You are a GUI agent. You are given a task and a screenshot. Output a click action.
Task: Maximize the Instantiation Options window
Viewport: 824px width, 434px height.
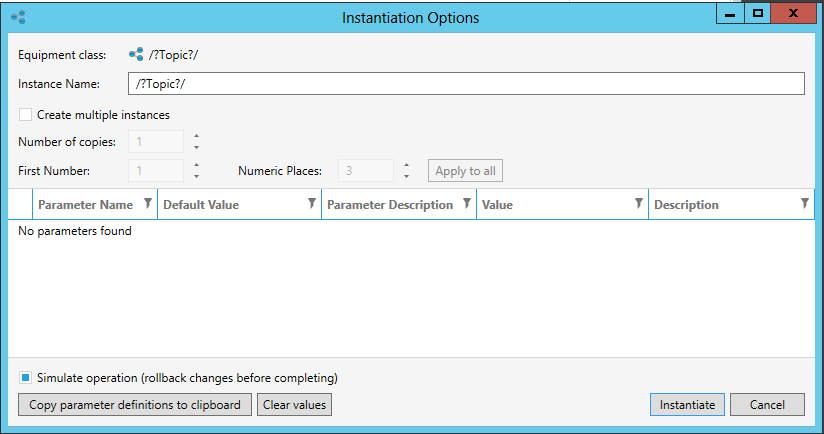(758, 14)
